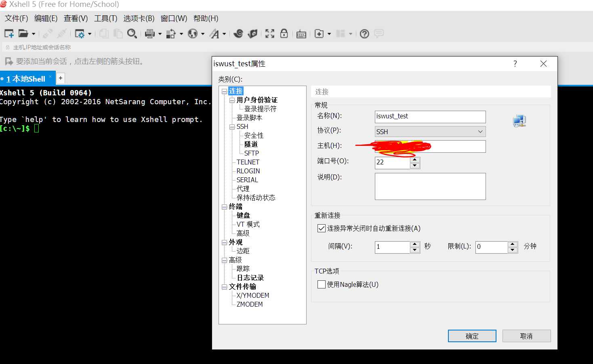Open the 编辑(E) menu
The image size is (593, 364).
tap(46, 19)
